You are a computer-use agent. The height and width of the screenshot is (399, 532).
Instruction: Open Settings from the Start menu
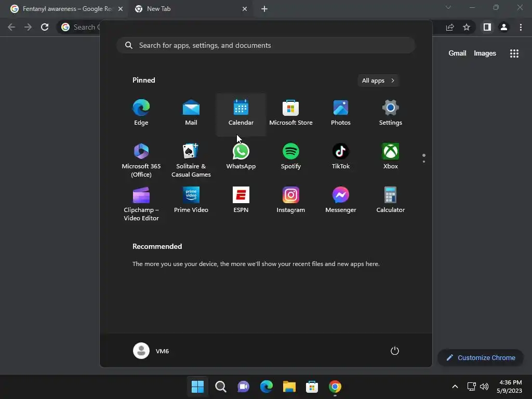[391, 113]
